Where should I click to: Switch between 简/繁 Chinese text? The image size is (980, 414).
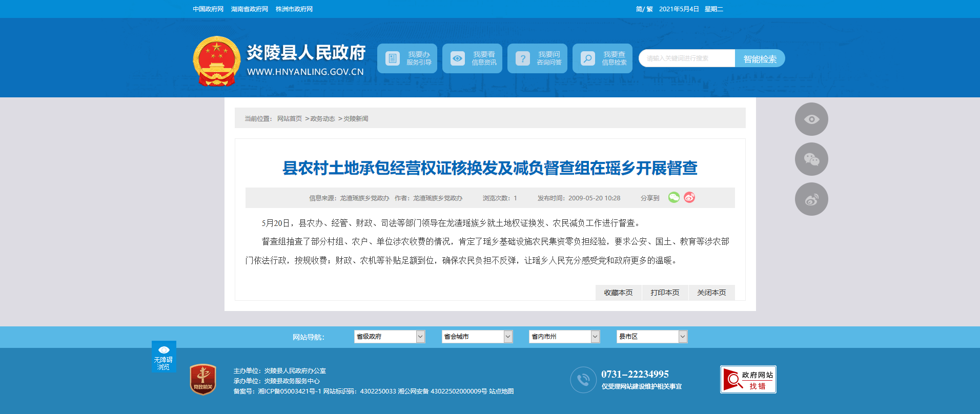click(644, 9)
